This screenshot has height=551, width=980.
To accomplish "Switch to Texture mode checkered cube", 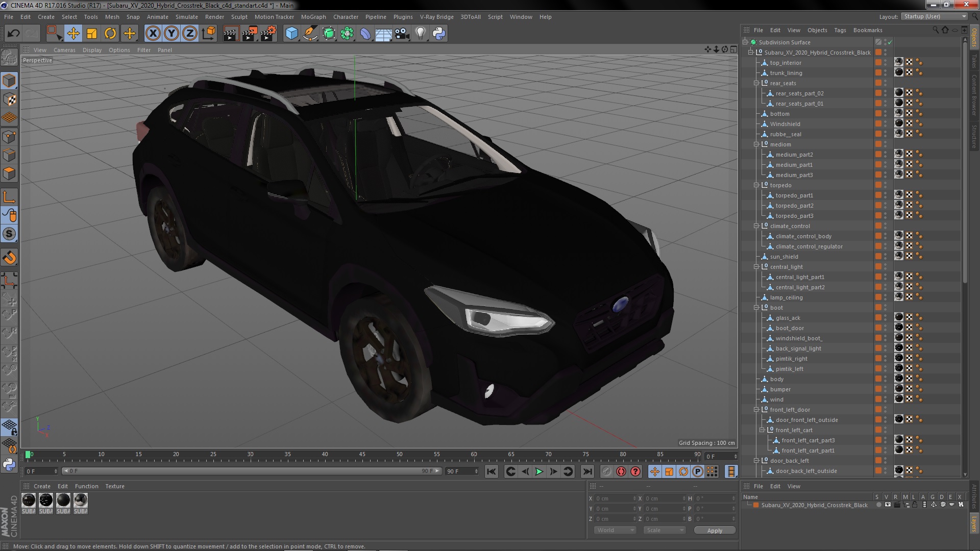I will [x=9, y=99].
